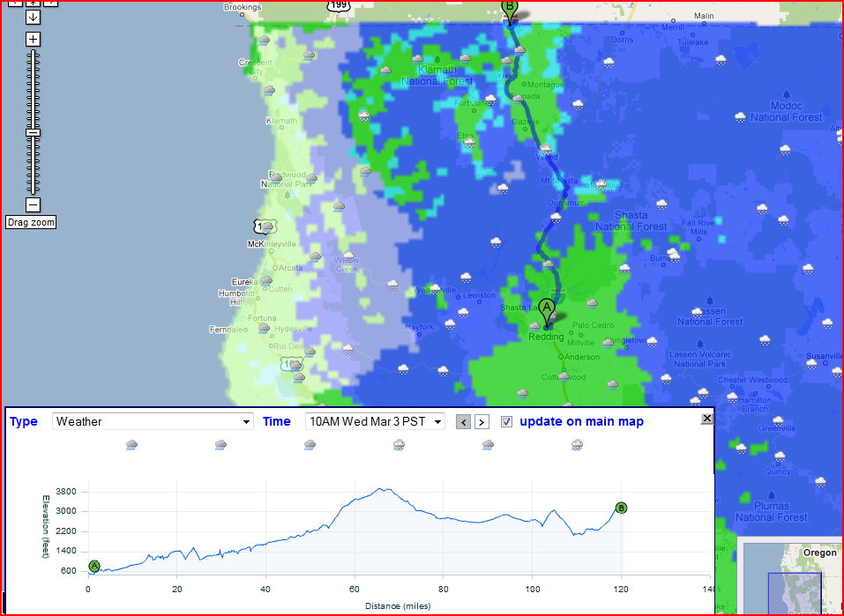Uncheck the update on main map checkbox
844x616 pixels.
(x=506, y=421)
